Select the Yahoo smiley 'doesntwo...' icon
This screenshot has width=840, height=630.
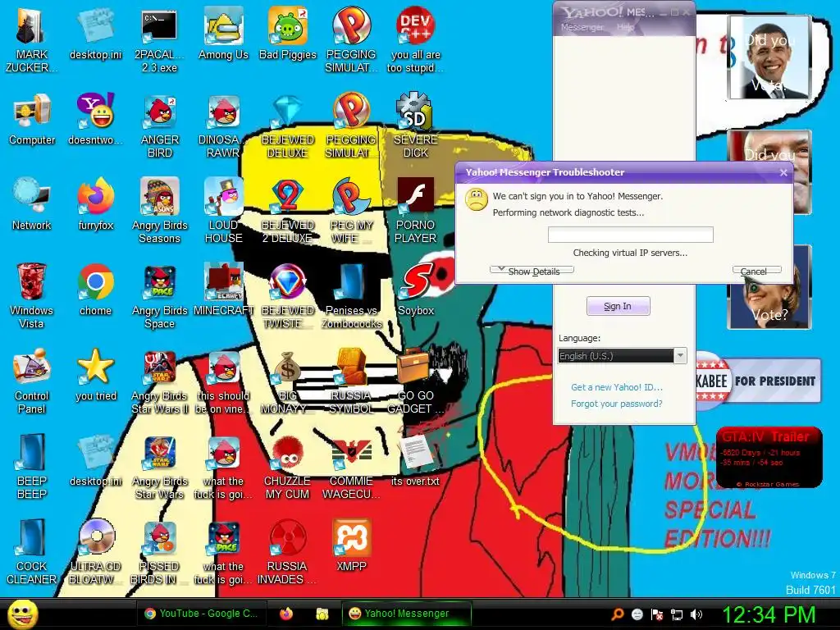click(x=95, y=119)
